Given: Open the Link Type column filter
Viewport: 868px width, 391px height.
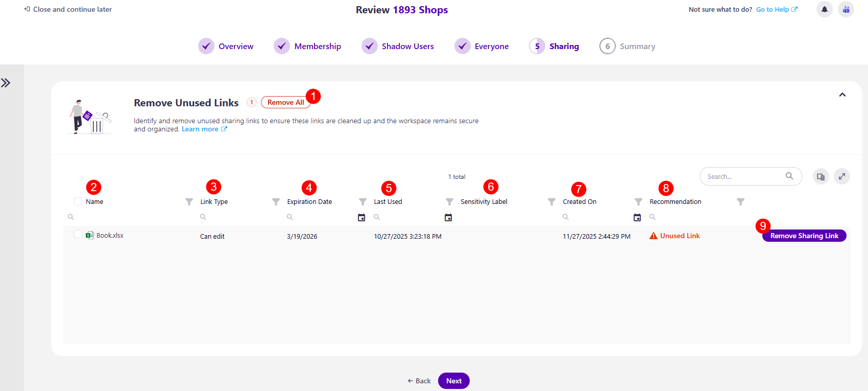Looking at the screenshot, I should [x=276, y=202].
